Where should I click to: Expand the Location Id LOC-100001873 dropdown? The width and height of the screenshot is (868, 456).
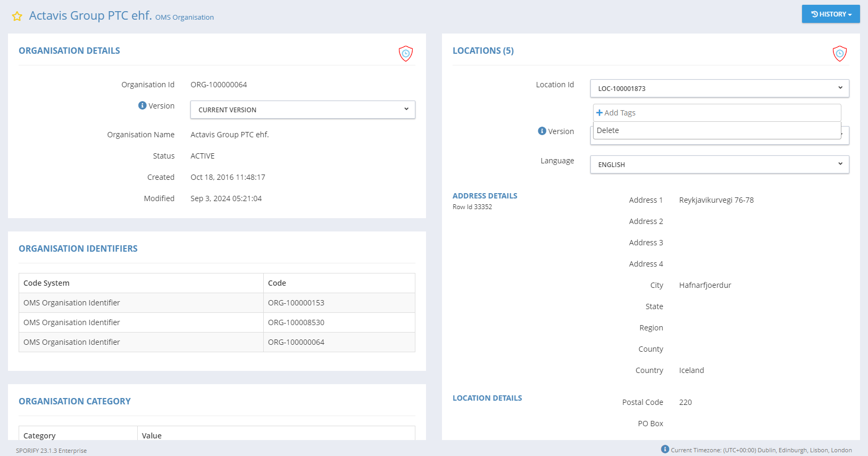click(x=719, y=88)
